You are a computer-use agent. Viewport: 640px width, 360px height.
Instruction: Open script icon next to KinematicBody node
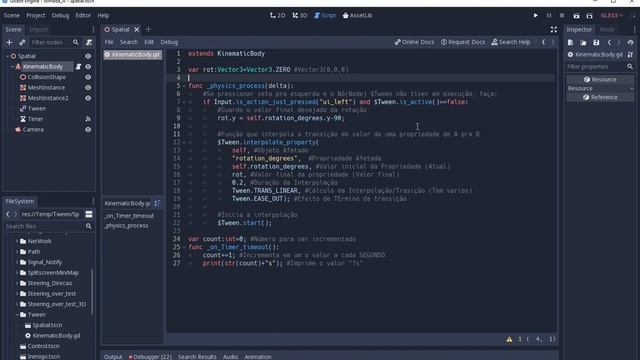[x=78, y=67]
